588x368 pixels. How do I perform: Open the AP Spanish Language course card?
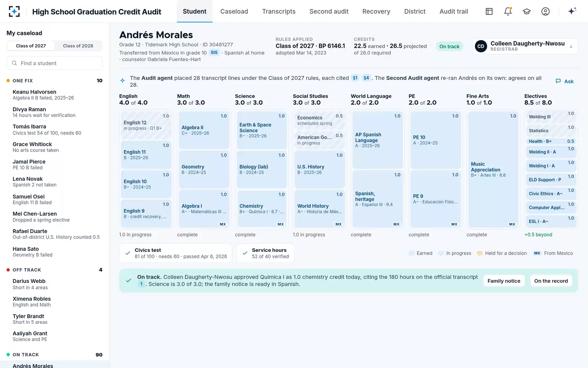coord(378,140)
